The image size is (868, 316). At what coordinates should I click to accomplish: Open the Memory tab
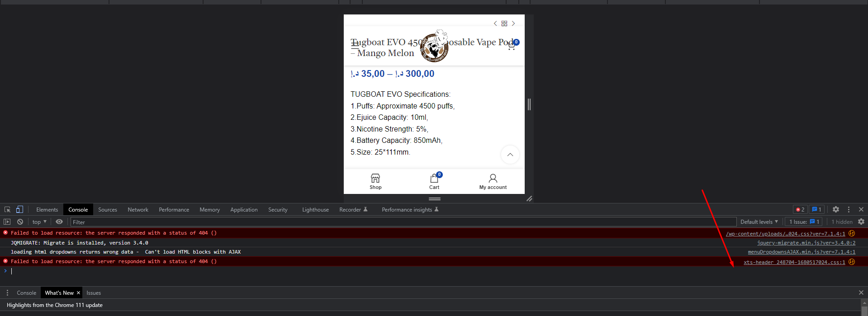pyautogui.click(x=210, y=210)
